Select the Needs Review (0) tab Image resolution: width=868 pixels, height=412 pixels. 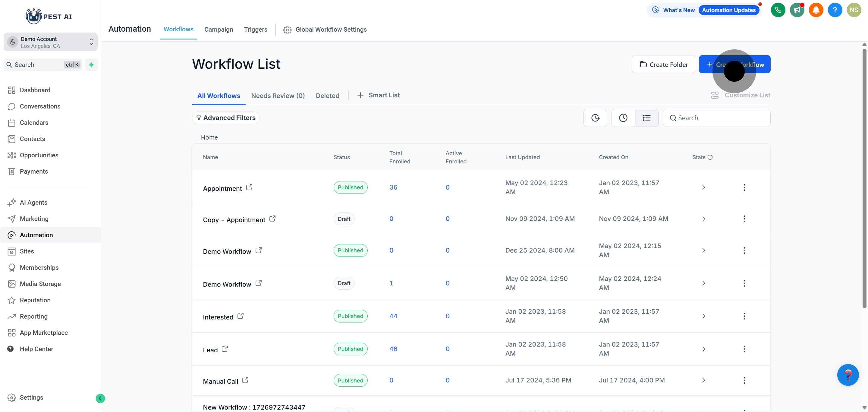tap(278, 96)
